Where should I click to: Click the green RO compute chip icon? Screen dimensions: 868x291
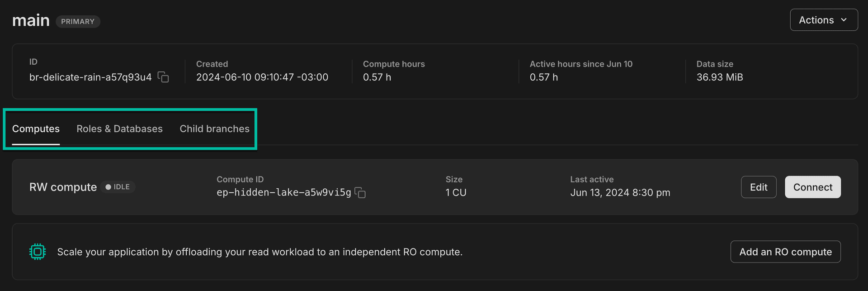click(x=38, y=252)
